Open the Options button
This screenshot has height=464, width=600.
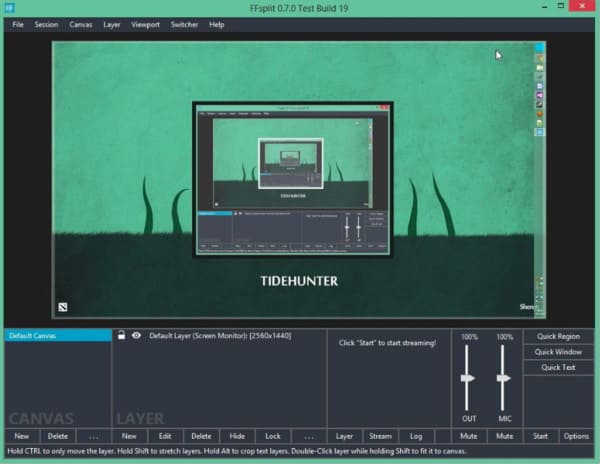click(576, 436)
